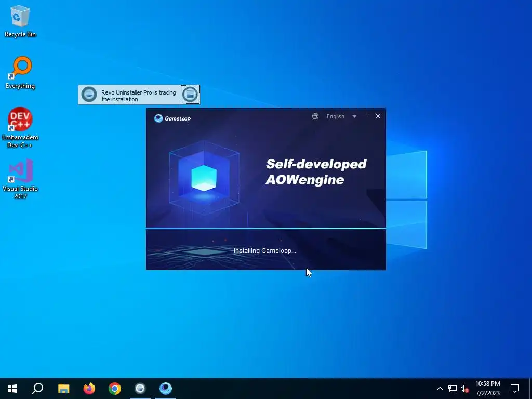The width and height of the screenshot is (532, 399).
Task: Select the Embarcadero Dev-C++ desktop shortcut
Action: coord(20,128)
